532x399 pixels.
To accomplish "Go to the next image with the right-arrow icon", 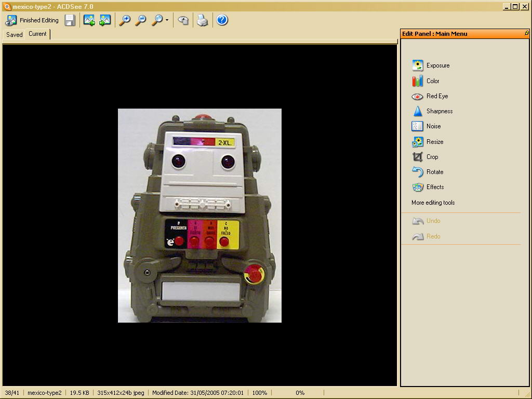I will click(x=105, y=20).
